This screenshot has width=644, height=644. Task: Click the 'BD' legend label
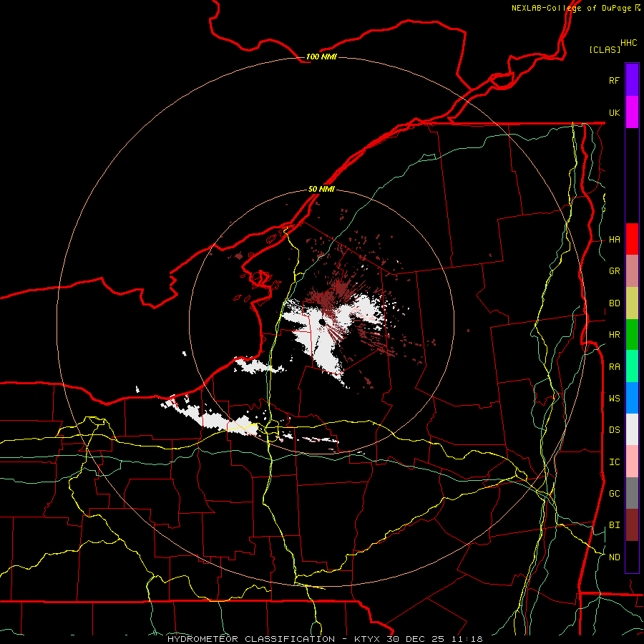(x=614, y=303)
